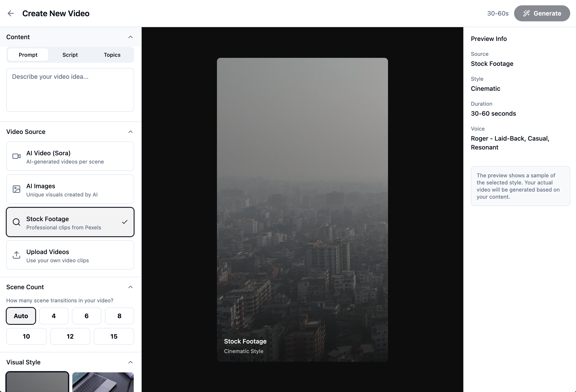Choose 6 scene transitions

point(86,316)
